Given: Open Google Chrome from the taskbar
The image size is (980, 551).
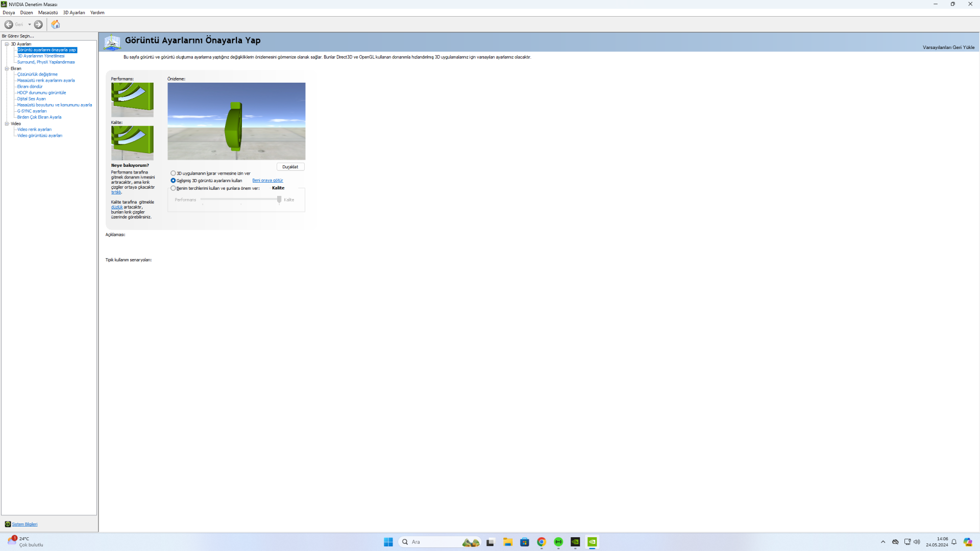Looking at the screenshot, I should 542,542.
